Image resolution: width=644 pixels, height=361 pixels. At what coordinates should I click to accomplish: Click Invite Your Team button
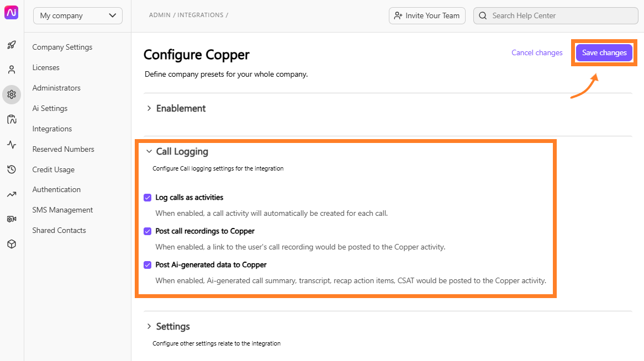coord(427,15)
